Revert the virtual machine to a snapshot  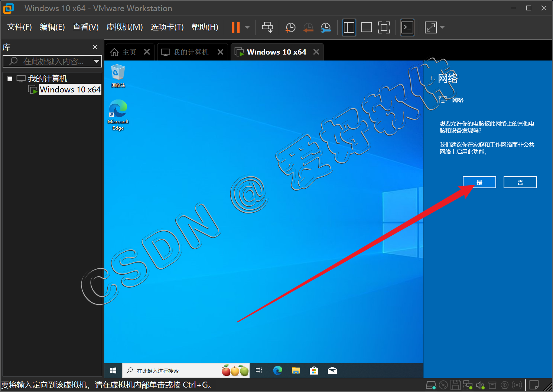pyautogui.click(x=308, y=27)
